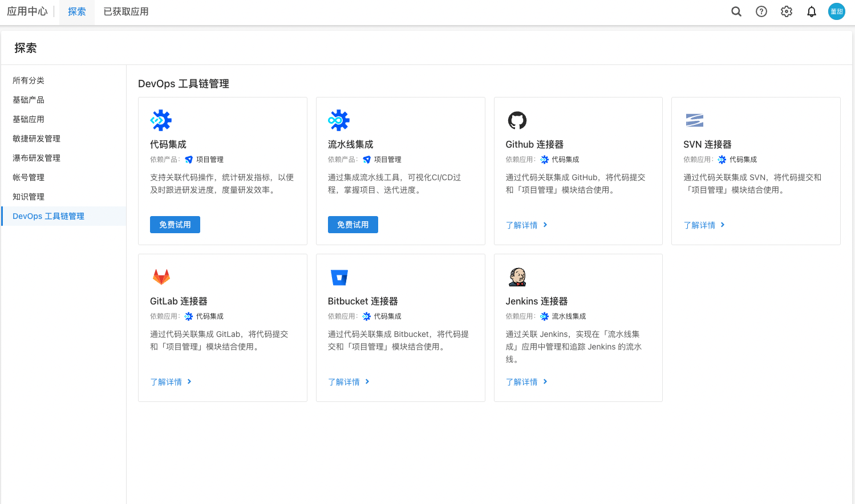Select 所有分类 in the category list
The width and height of the screenshot is (855, 504).
click(29, 80)
